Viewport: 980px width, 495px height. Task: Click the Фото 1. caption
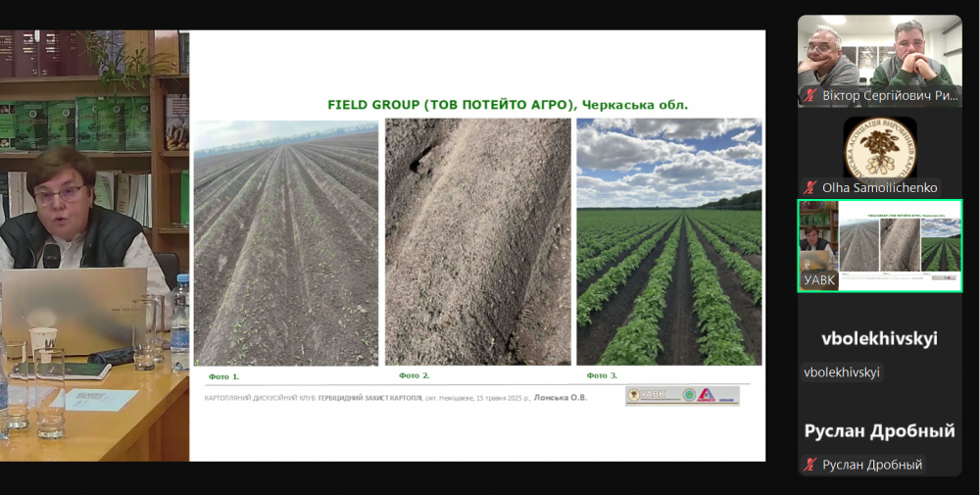223,376
